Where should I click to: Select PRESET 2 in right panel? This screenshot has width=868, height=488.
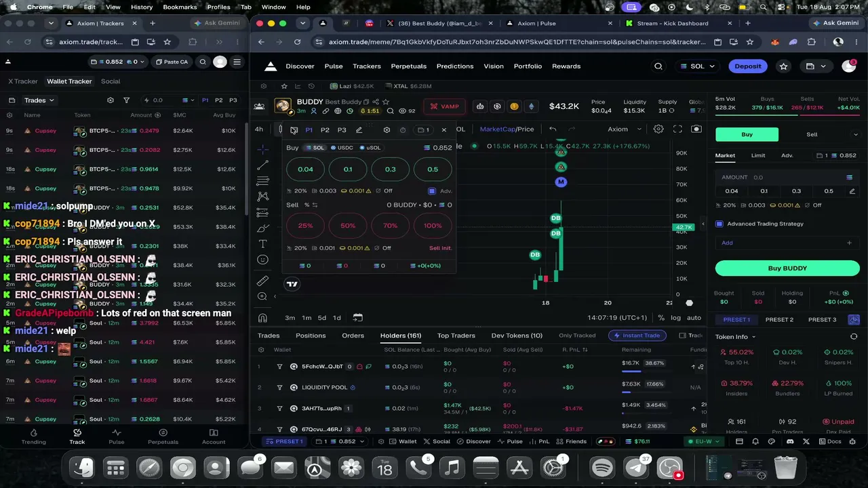pos(779,320)
